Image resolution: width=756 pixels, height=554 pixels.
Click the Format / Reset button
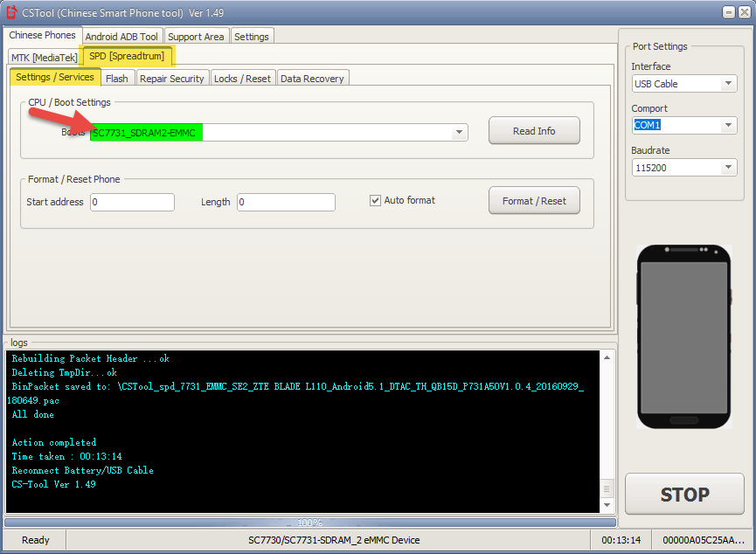coord(534,201)
